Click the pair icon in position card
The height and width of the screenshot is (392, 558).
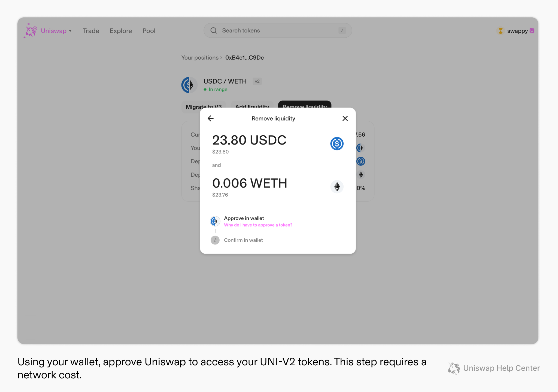coord(360,148)
